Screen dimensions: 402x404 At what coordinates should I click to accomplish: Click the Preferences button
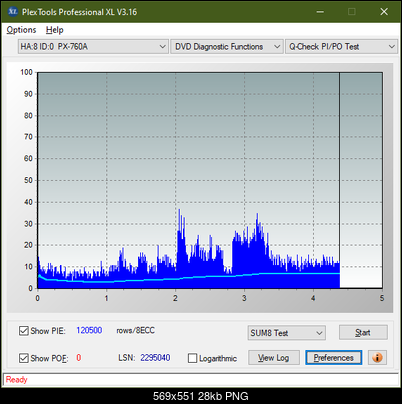[x=334, y=358]
